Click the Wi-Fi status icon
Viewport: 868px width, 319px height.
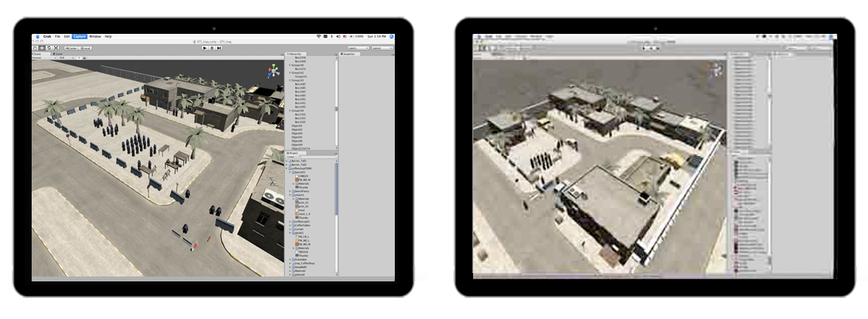(319, 36)
